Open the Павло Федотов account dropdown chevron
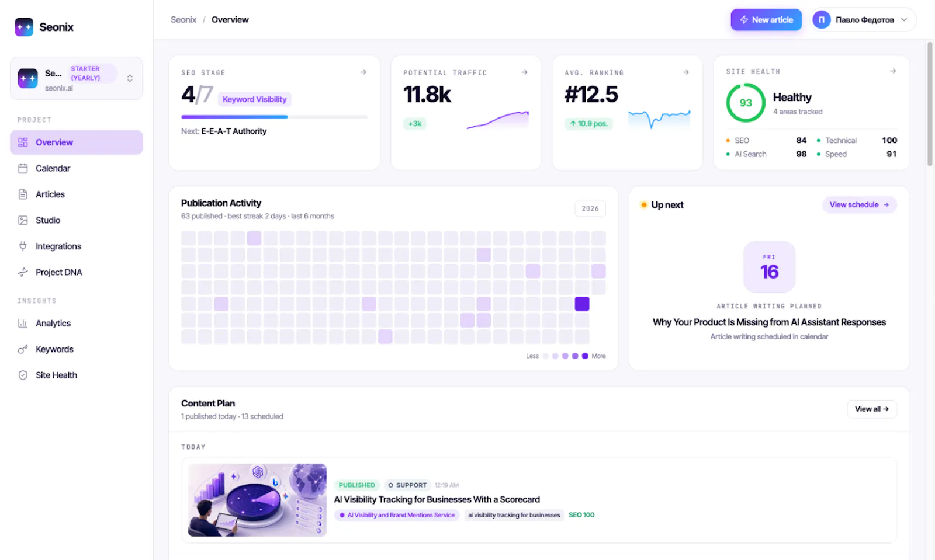This screenshot has height=560, width=935. [904, 20]
